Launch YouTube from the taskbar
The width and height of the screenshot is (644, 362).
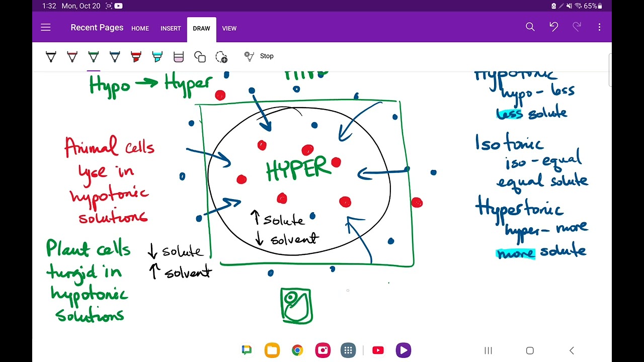click(378, 350)
